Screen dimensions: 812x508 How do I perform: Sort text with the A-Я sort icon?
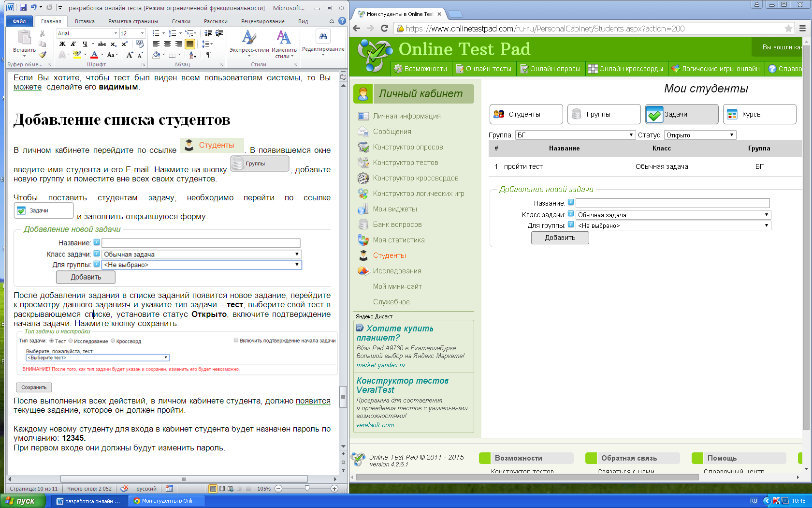coord(193,55)
